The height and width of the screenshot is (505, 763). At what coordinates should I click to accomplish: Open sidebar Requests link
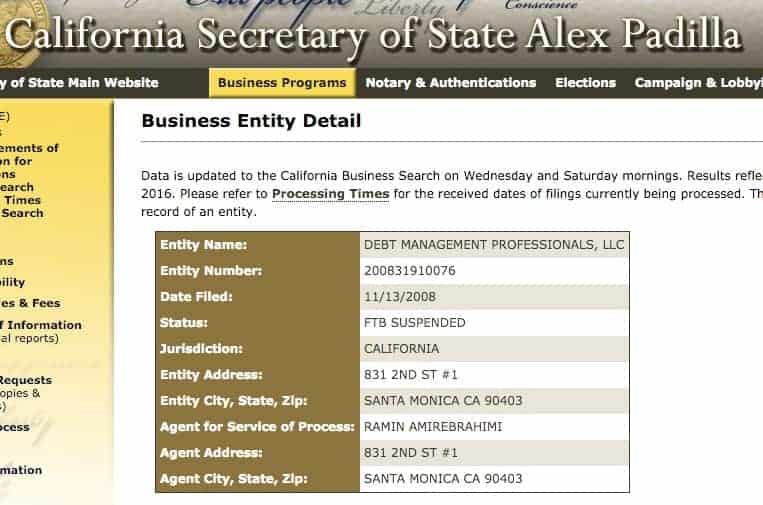26,380
